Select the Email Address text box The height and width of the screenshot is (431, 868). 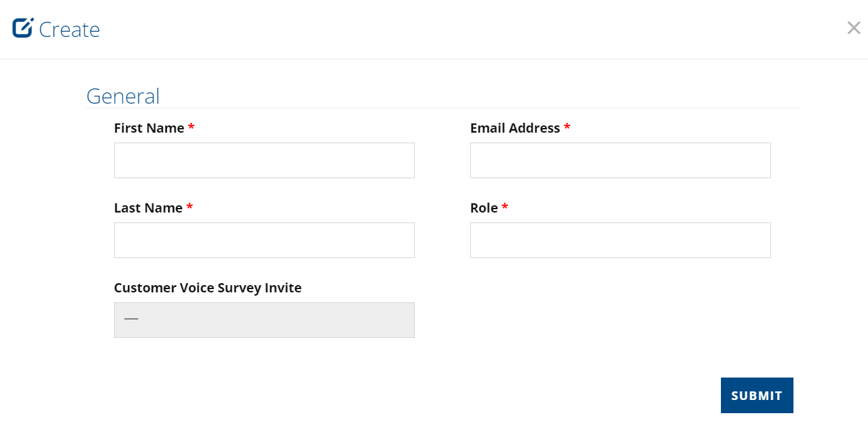tap(621, 160)
